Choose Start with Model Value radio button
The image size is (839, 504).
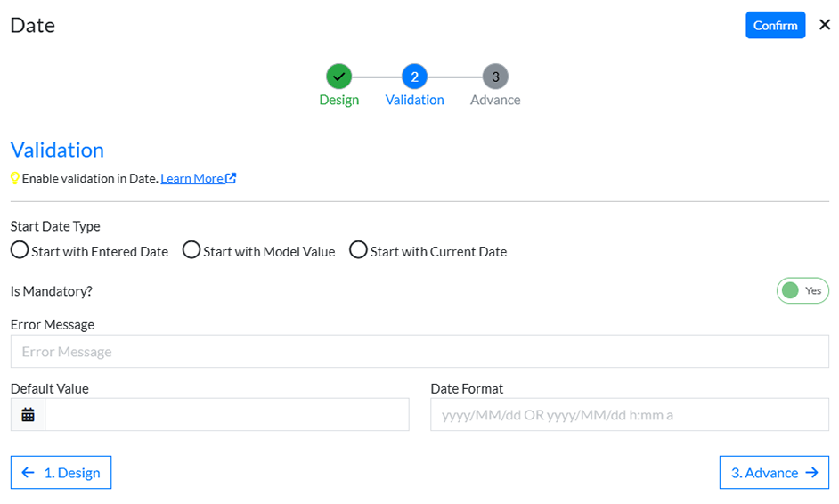point(191,250)
